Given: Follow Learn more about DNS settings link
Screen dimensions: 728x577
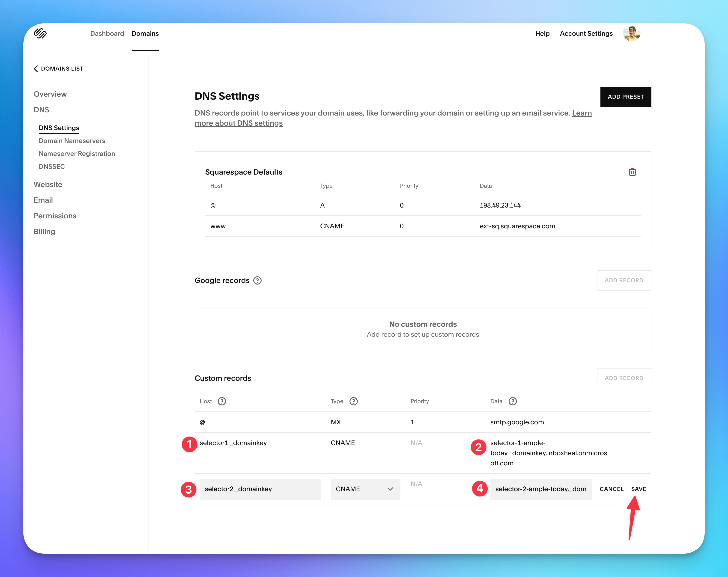Looking at the screenshot, I should 238,123.
